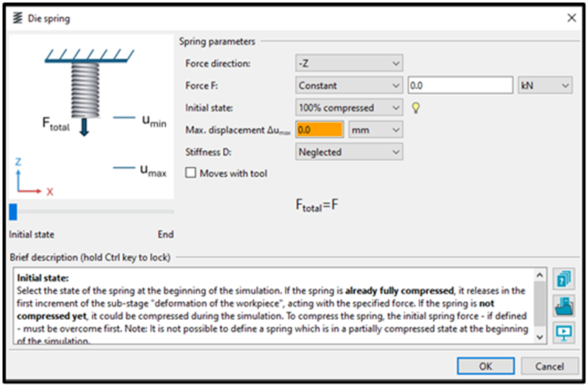The image size is (588, 386).
Task: Open the Stiffness D Neglected dropdown
Action: click(349, 152)
